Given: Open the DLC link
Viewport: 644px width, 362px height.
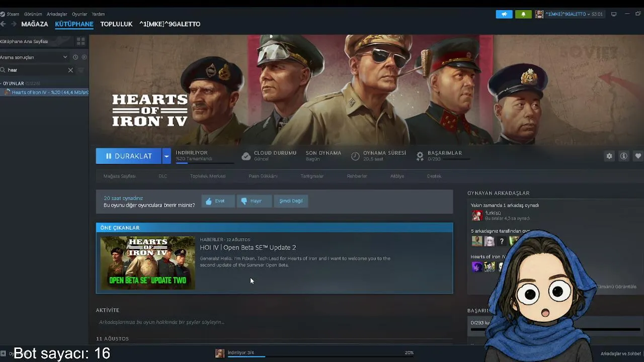Looking at the screenshot, I should (163, 176).
